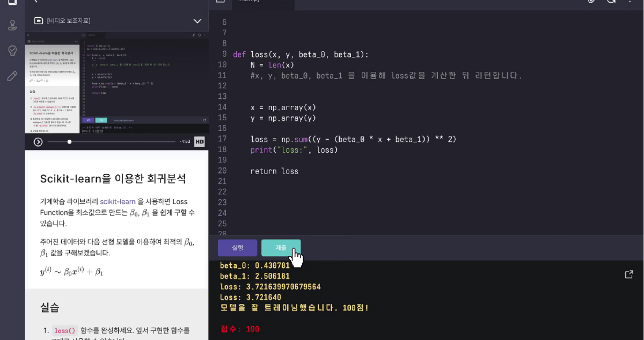
Task: Collapse the 비디오 보조자료 section chevron
Action: pyautogui.click(x=197, y=21)
